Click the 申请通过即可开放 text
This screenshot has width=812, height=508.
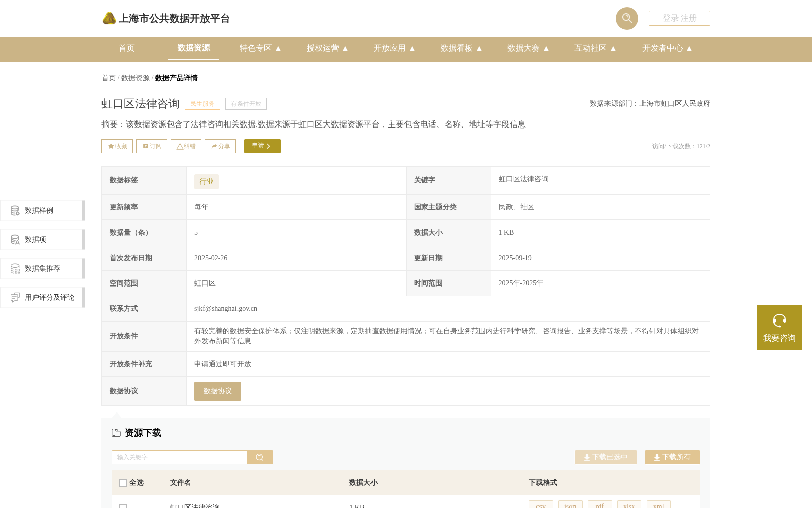coord(223,364)
